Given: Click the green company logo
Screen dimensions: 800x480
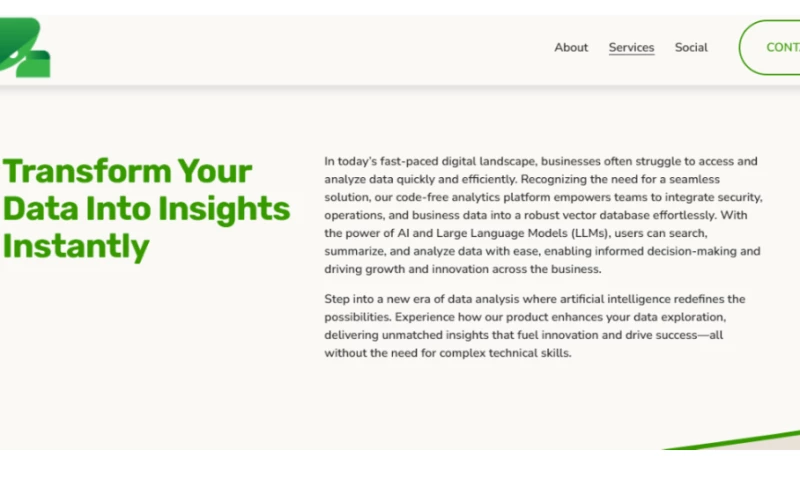Looking at the screenshot, I should 25,48.
